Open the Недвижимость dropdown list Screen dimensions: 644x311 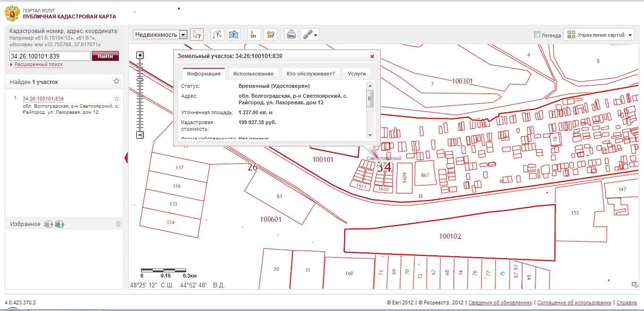coord(183,34)
